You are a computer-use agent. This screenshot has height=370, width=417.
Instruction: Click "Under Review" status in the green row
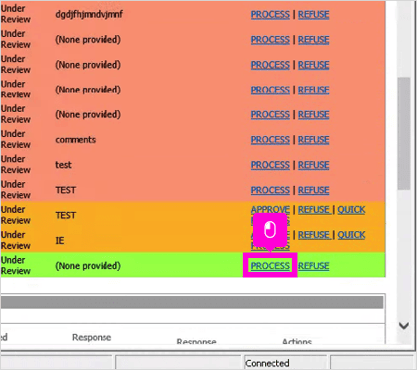16,265
